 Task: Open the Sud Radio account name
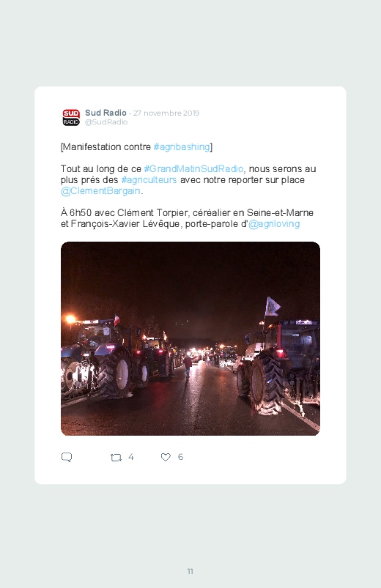106,113
